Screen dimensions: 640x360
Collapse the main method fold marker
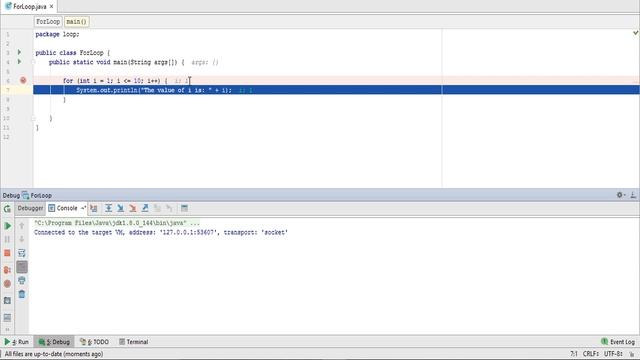pos(33,62)
